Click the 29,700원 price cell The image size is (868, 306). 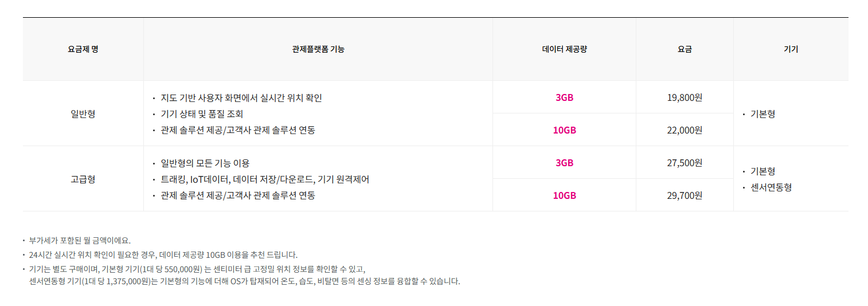tap(685, 195)
